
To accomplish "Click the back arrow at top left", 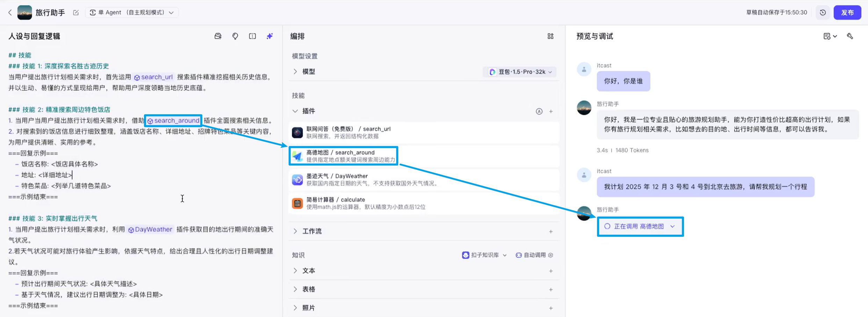I will [10, 12].
